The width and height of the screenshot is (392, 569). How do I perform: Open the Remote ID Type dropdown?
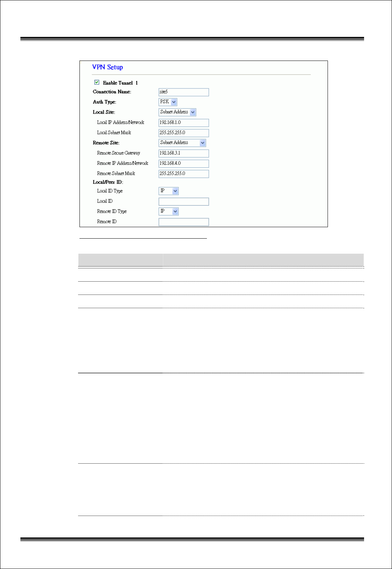point(169,211)
